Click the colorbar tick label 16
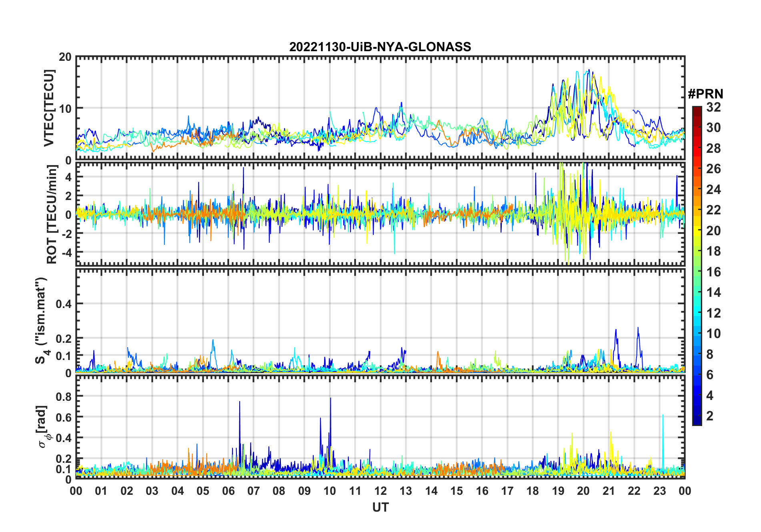Viewport: 761px width, 532px height. [x=713, y=272]
